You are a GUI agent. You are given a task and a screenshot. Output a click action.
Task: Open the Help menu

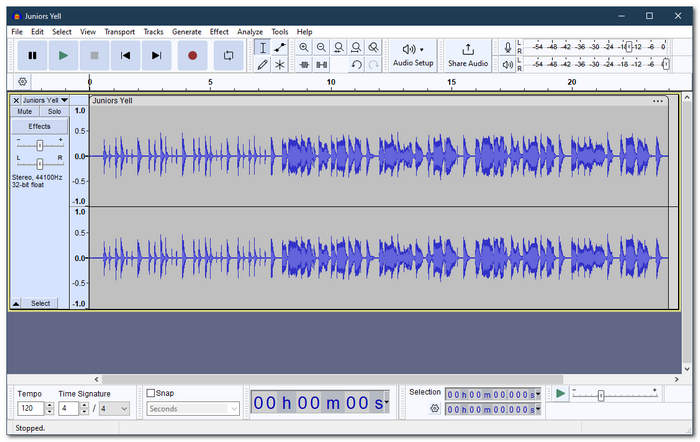pyautogui.click(x=304, y=32)
